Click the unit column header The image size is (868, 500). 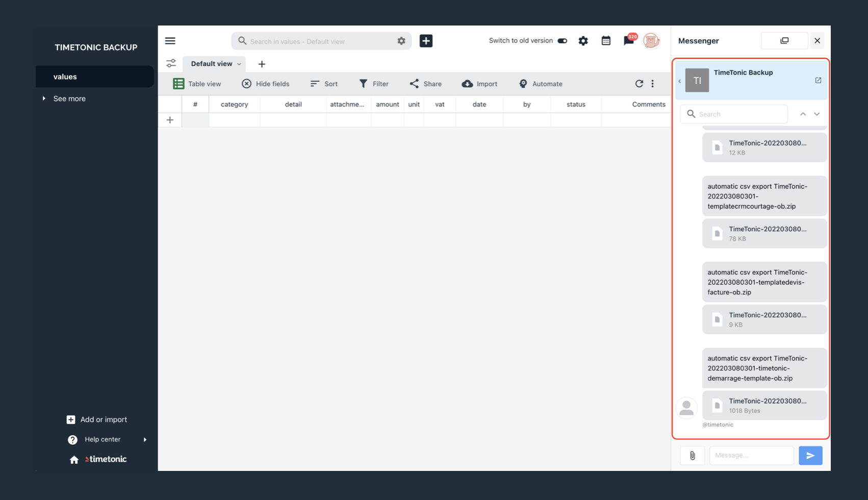click(x=414, y=104)
